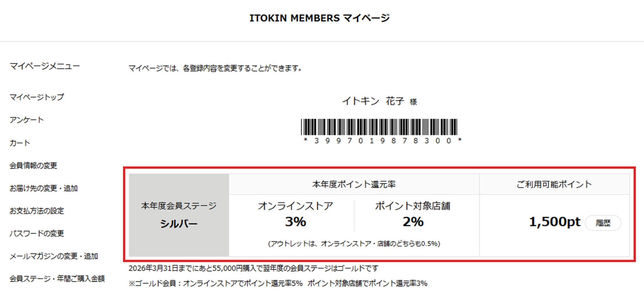Click the member barcode image
Viewport: 644px width, 294px height.
(x=379, y=127)
